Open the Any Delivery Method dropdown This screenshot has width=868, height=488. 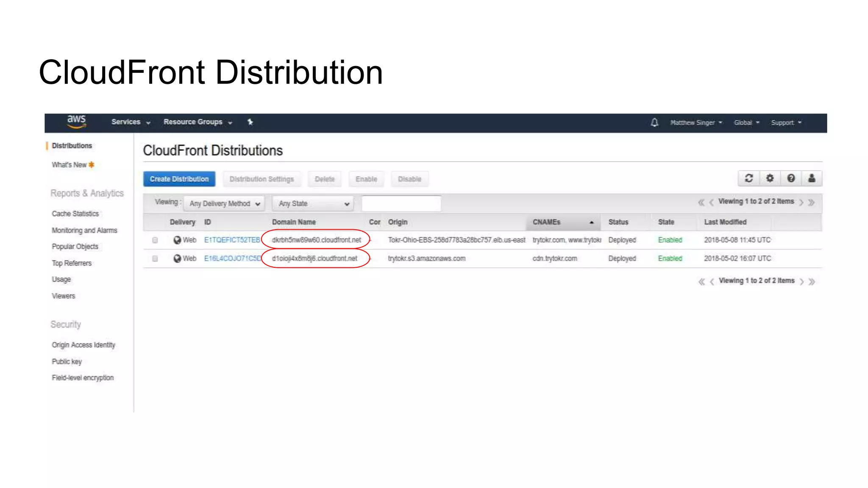tap(225, 204)
